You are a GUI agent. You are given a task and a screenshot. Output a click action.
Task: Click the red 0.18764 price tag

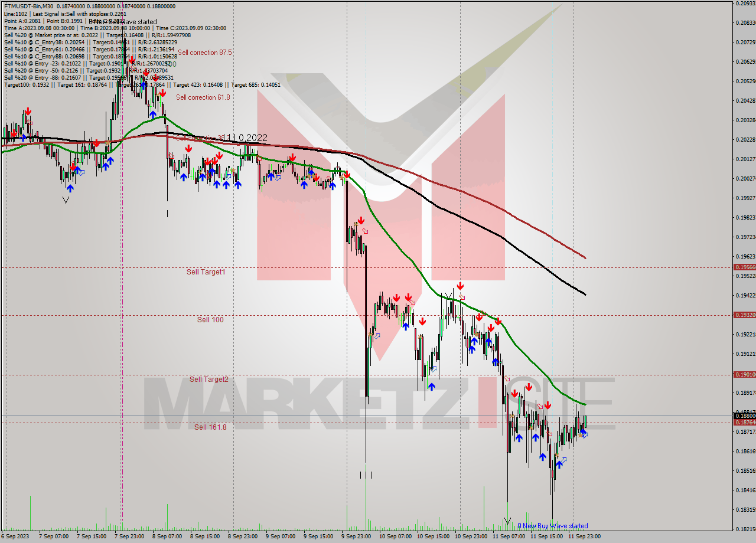(744, 422)
